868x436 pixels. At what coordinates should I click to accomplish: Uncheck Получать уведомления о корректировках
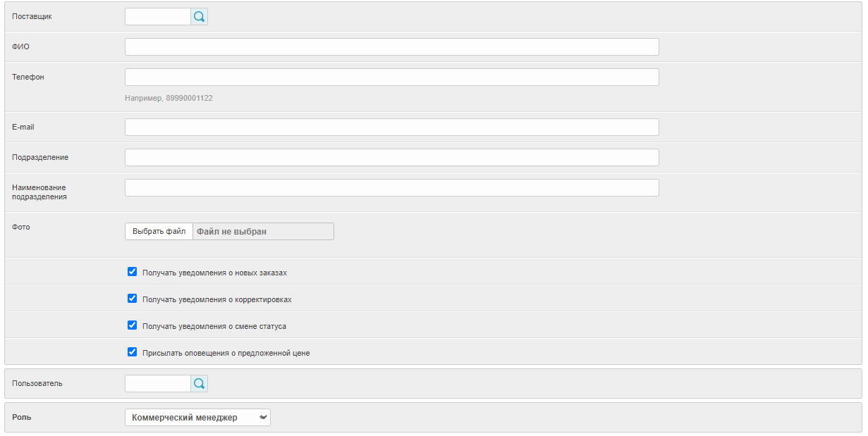[x=132, y=299]
